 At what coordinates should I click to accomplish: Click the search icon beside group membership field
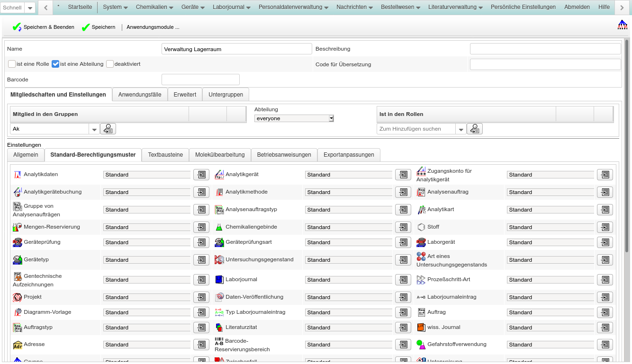point(108,129)
